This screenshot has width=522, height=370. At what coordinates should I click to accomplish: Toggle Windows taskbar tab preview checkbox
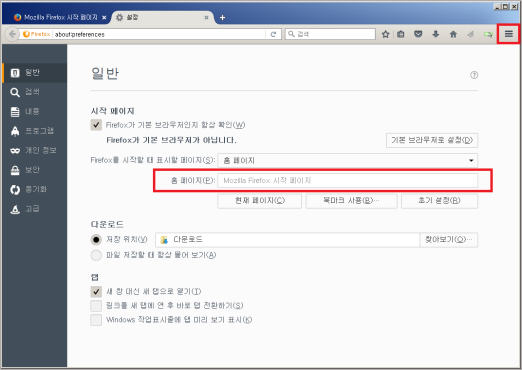click(96, 320)
